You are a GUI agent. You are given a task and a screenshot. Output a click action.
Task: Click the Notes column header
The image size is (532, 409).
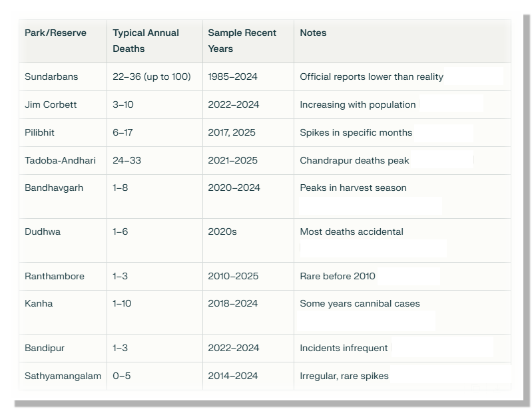click(x=313, y=33)
